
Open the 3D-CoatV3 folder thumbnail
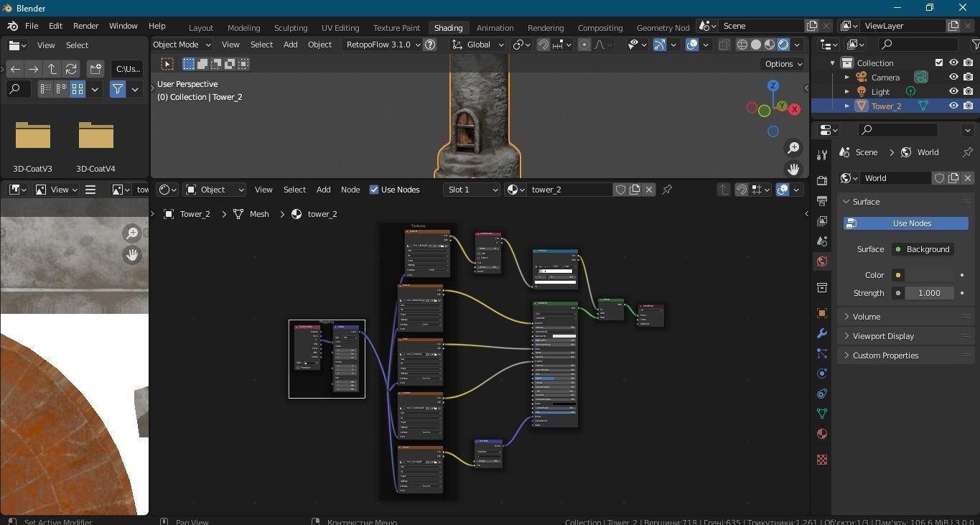[x=33, y=136]
